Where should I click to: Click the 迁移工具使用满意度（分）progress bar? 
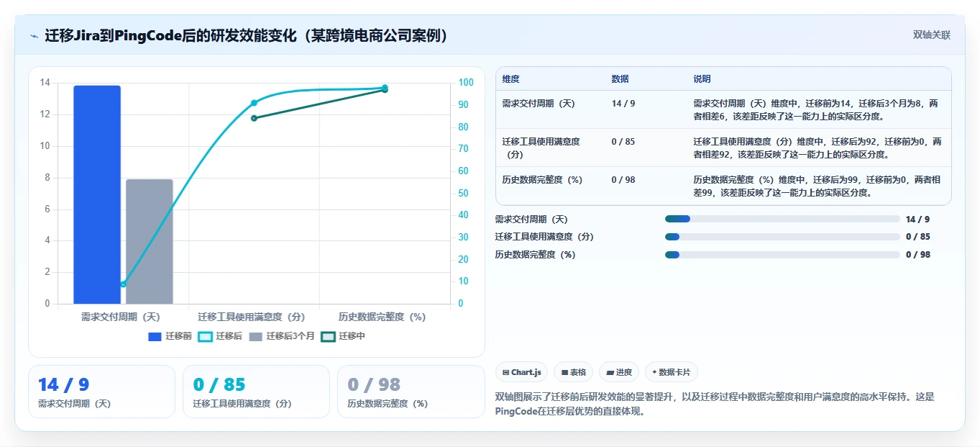(782, 237)
